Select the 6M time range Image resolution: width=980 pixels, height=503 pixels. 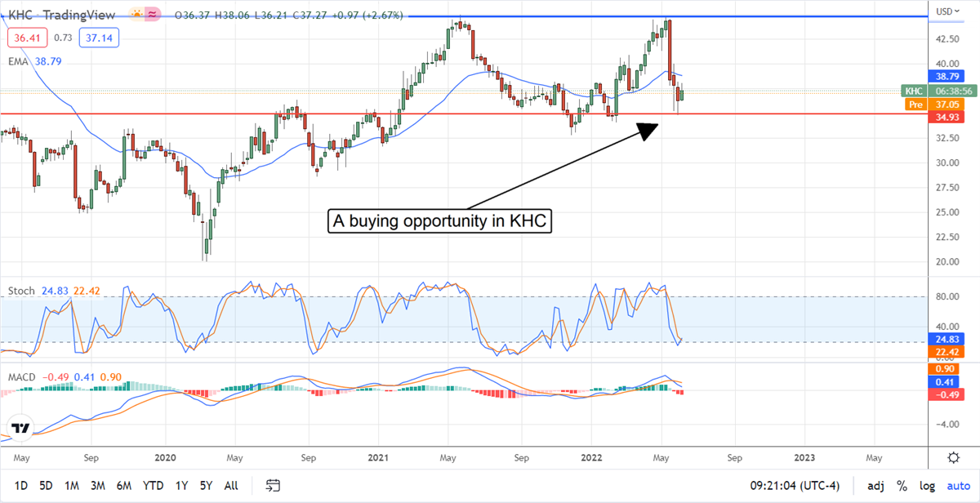124,485
